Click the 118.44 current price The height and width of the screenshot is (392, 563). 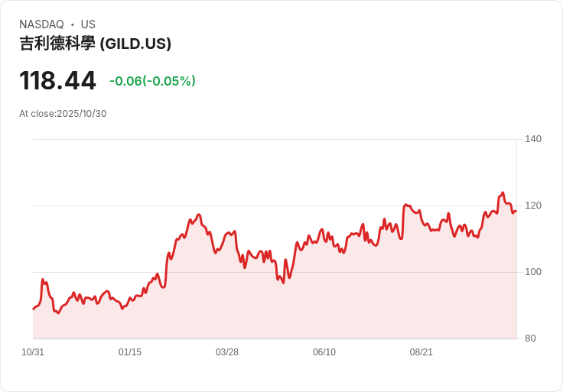(x=57, y=80)
